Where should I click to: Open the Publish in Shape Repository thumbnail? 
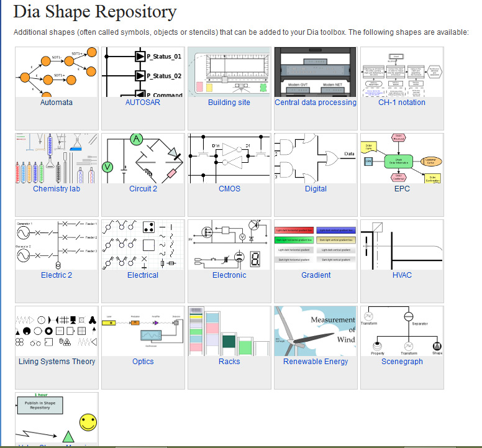tap(57, 418)
